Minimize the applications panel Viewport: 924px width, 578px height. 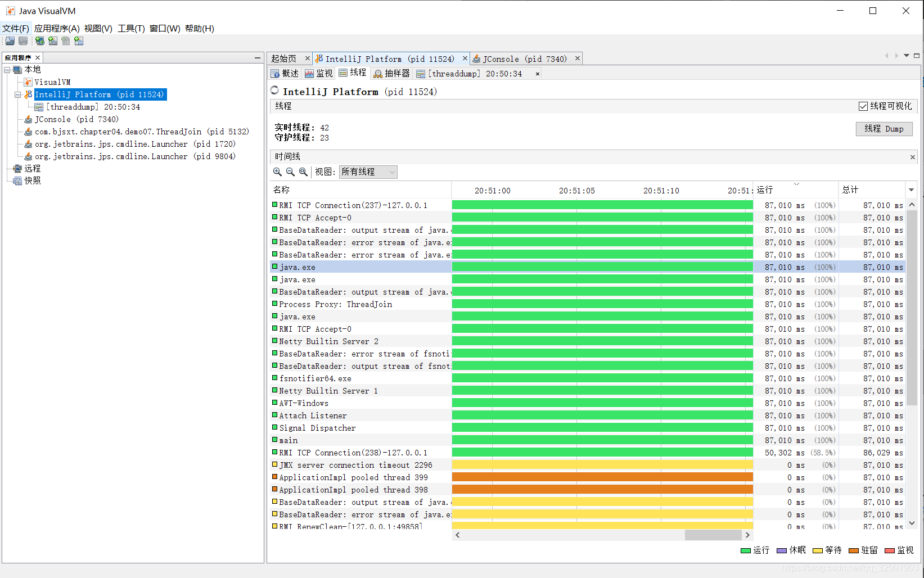pyautogui.click(x=258, y=57)
